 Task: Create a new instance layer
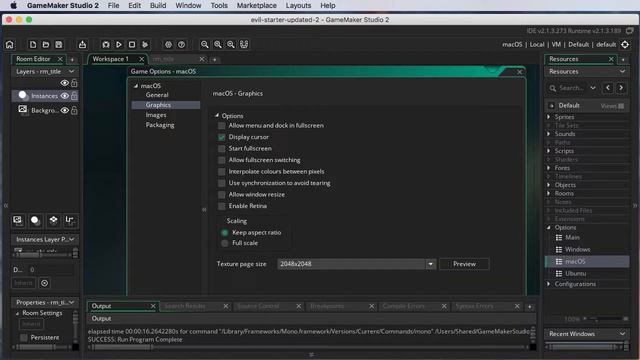[x=35, y=220]
